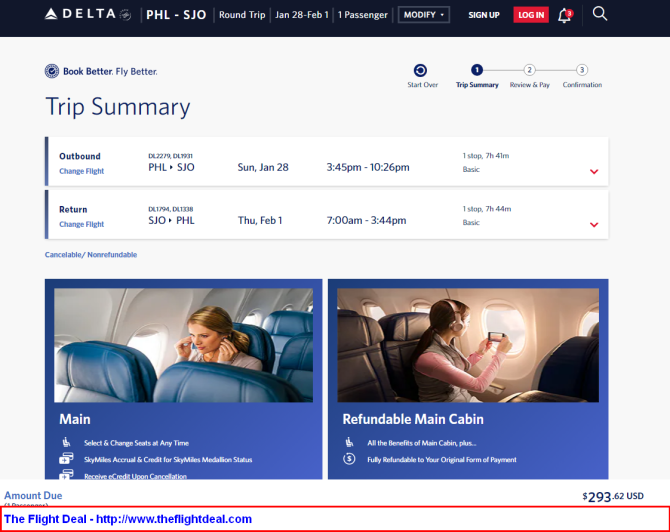Image resolution: width=670 pixels, height=532 pixels.
Task: Click the Trip Summary heading
Action: pos(118,106)
